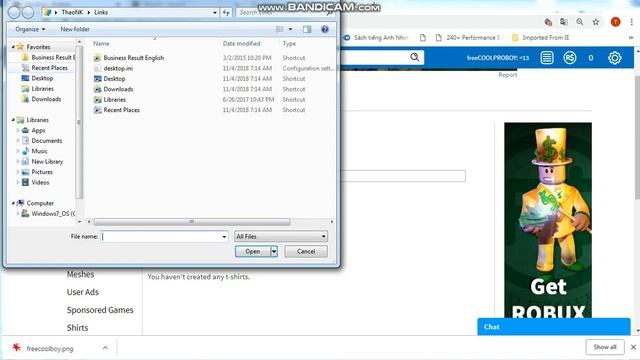Image resolution: width=640 pixels, height=360 pixels.
Task: Open the Roblox notifications feed icon
Action: pos(547,58)
